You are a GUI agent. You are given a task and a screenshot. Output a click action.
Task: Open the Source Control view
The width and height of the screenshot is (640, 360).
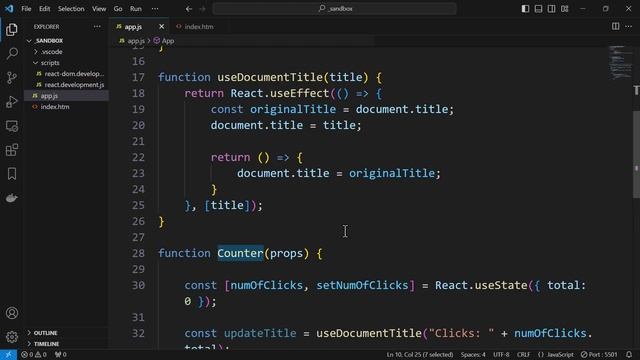click(12, 78)
